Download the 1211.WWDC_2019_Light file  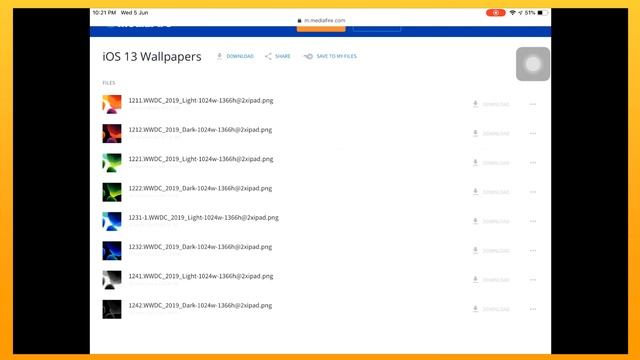[491, 104]
